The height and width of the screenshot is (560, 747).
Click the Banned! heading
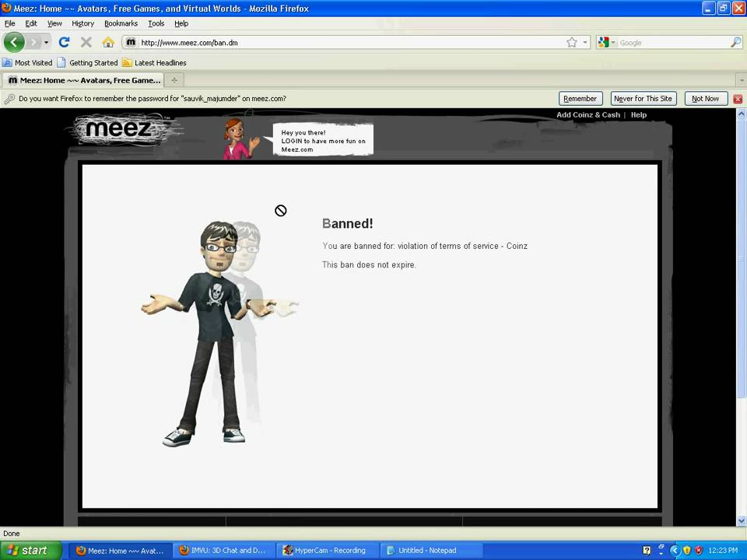[347, 223]
